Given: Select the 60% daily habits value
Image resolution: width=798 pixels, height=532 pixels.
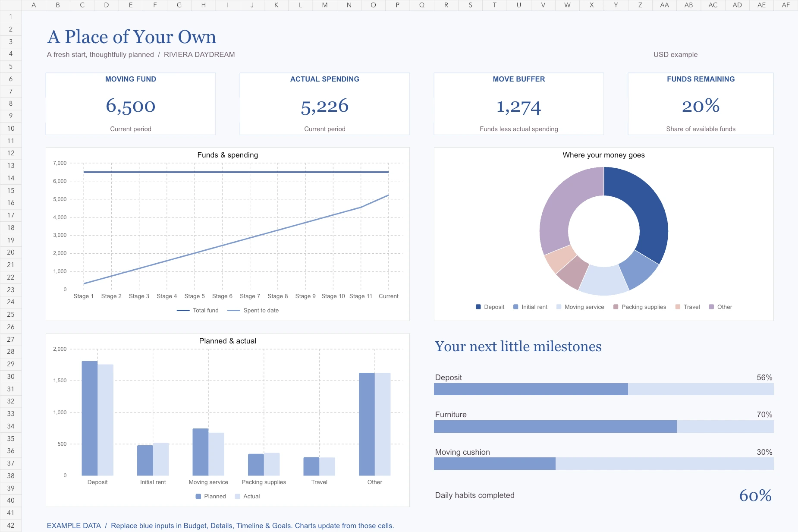Looking at the screenshot, I should coord(755,495).
